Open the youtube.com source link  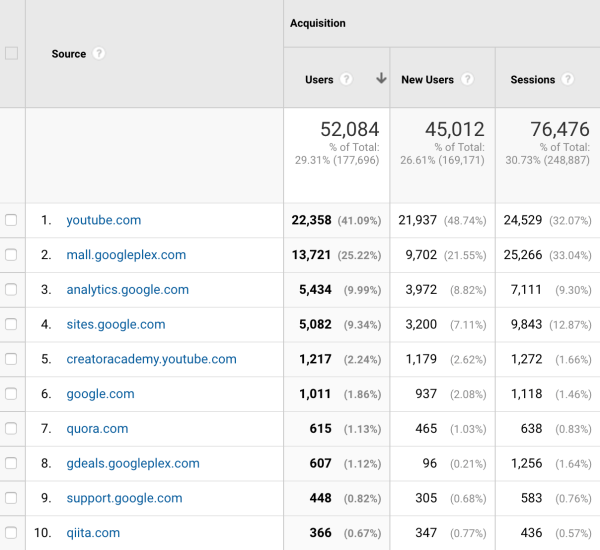(104, 220)
